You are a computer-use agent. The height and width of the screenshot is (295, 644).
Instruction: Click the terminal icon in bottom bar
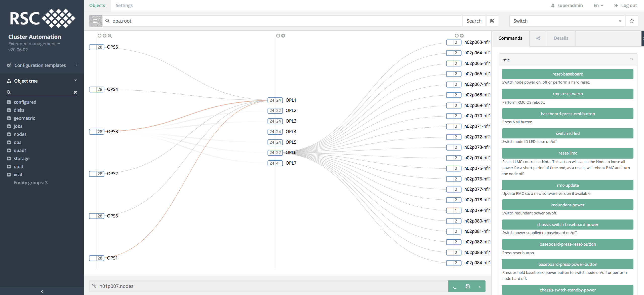455,286
